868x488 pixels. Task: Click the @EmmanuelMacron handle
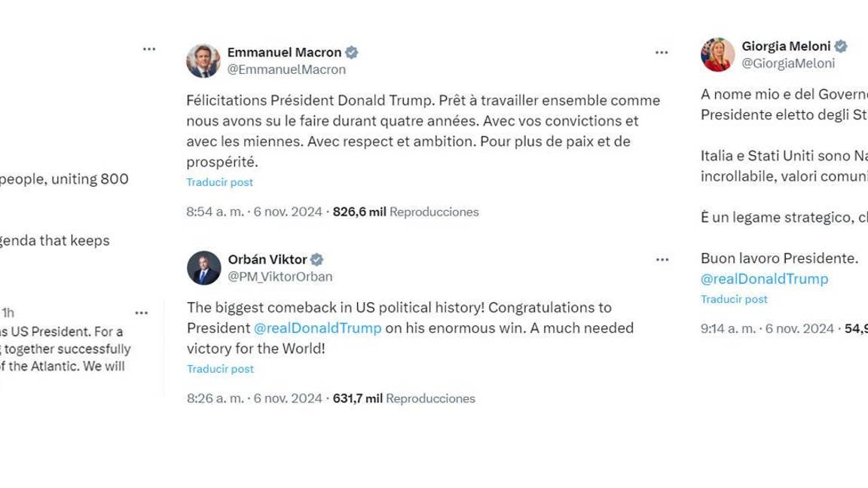click(x=286, y=69)
